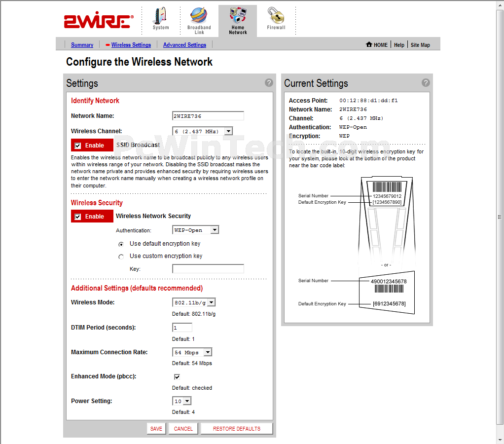
Task: Open help for the Settings panel
Action: 269,83
